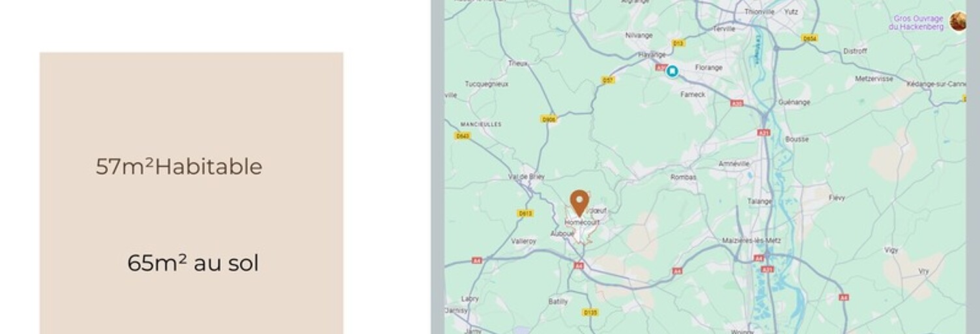This screenshot has height=334, width=980.
Task: Click the D13 road badge
Action: [678, 43]
